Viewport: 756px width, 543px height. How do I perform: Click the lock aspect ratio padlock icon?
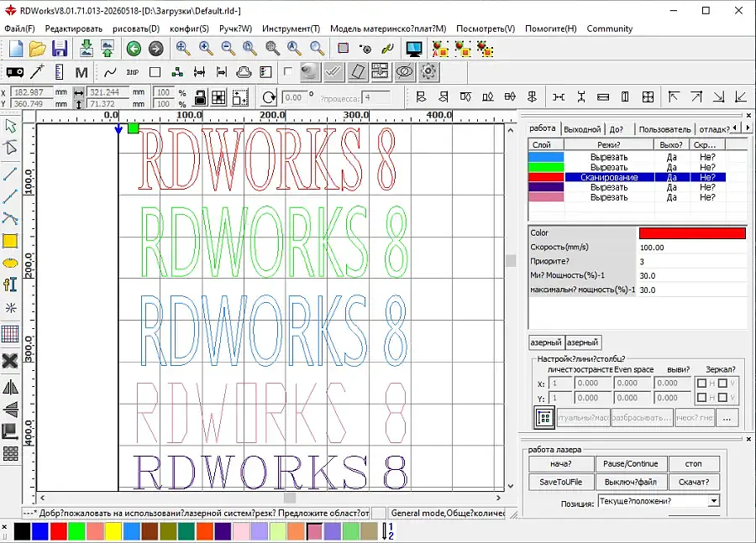[x=200, y=97]
